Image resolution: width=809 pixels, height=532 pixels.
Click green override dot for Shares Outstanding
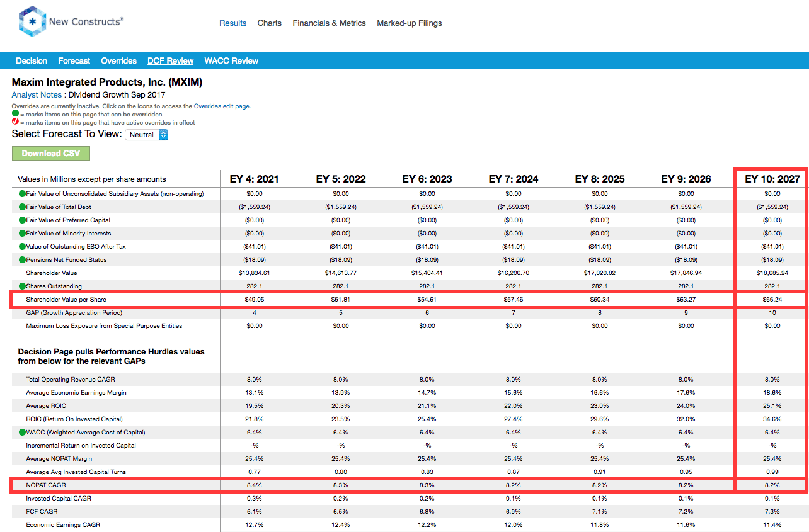[22, 286]
